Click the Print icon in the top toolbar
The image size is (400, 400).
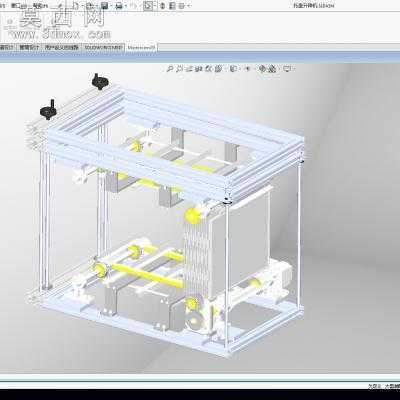click(119, 6)
